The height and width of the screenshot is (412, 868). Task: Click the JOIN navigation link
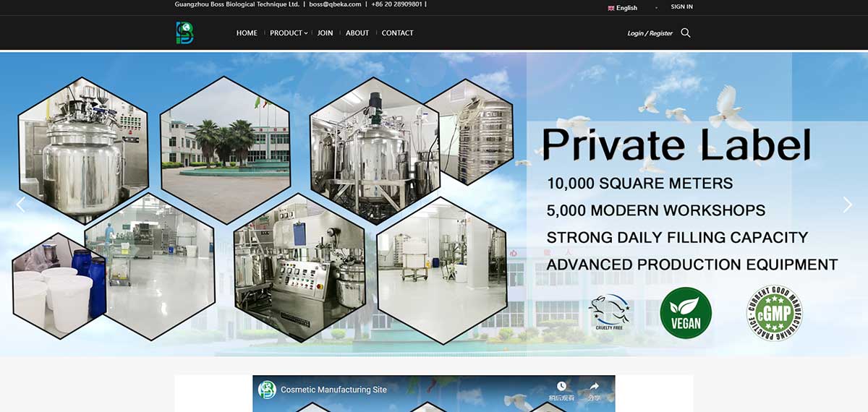click(325, 33)
